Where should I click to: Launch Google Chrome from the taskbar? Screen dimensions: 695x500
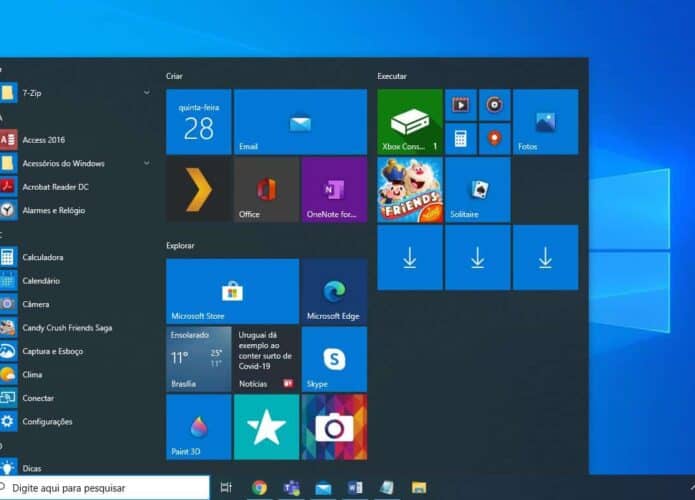coord(260,488)
